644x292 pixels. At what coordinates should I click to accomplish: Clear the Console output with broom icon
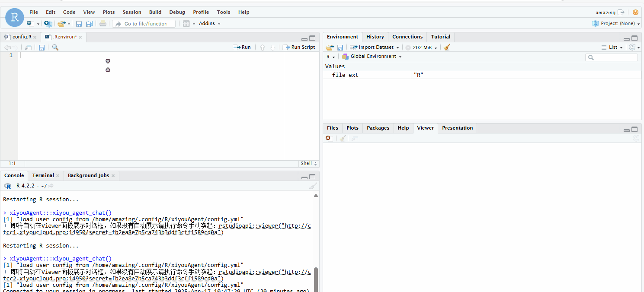tap(313, 186)
